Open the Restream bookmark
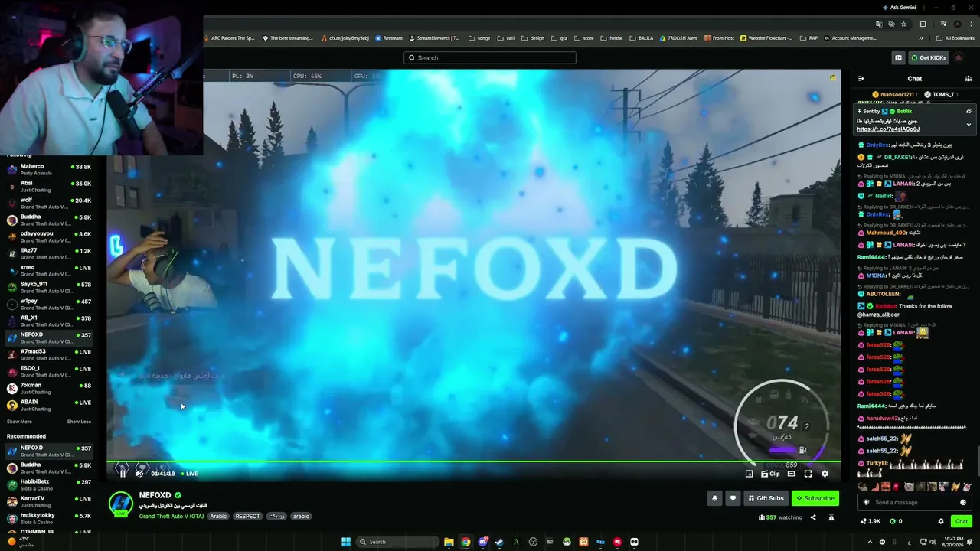Image resolution: width=980 pixels, height=551 pixels. coord(389,38)
